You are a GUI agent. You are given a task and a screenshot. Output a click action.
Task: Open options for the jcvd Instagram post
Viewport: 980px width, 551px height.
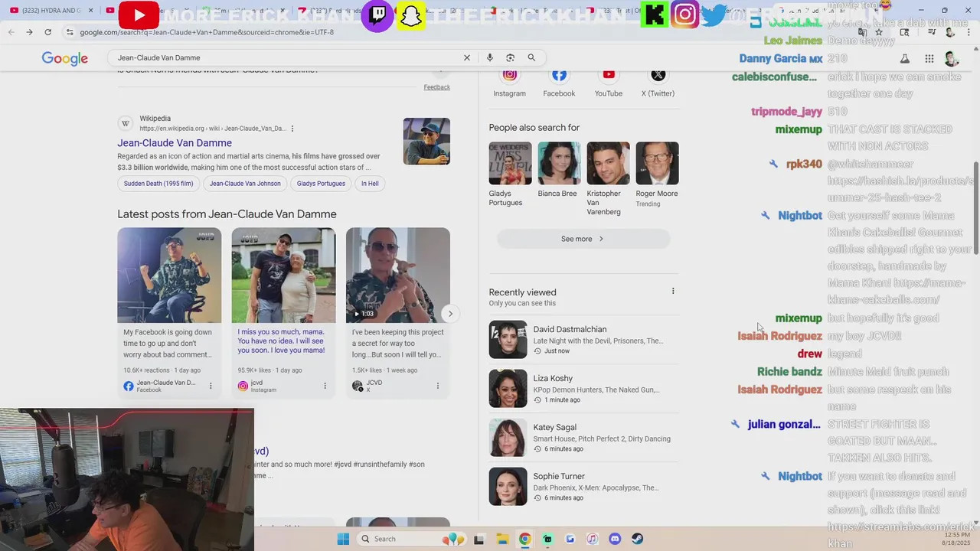pyautogui.click(x=325, y=386)
